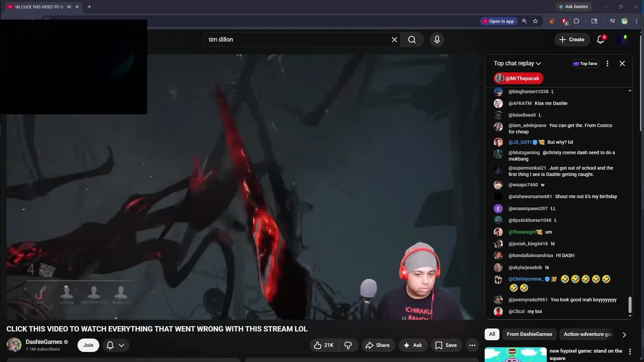Click the video player to pause

242,187
